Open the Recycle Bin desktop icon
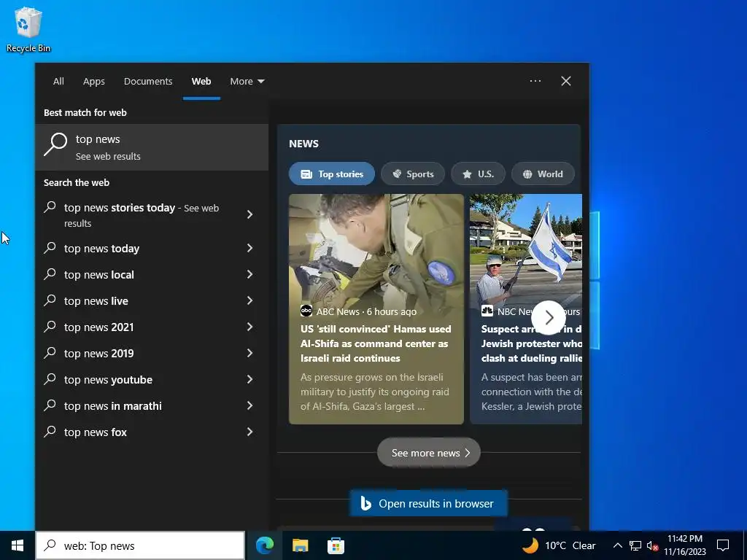This screenshot has width=747, height=560. [x=28, y=29]
